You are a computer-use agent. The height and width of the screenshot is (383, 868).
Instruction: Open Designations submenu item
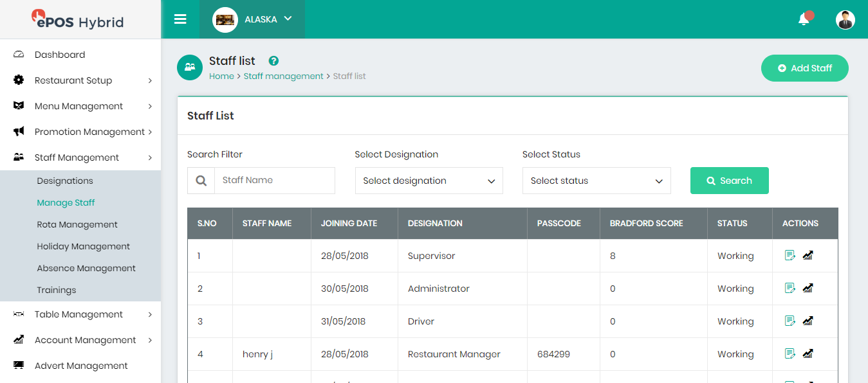[x=65, y=181]
